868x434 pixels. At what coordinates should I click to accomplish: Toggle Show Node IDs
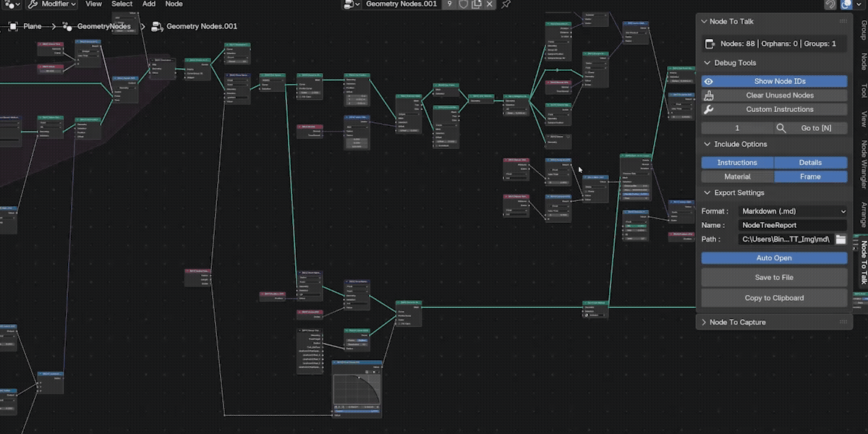tap(774, 82)
